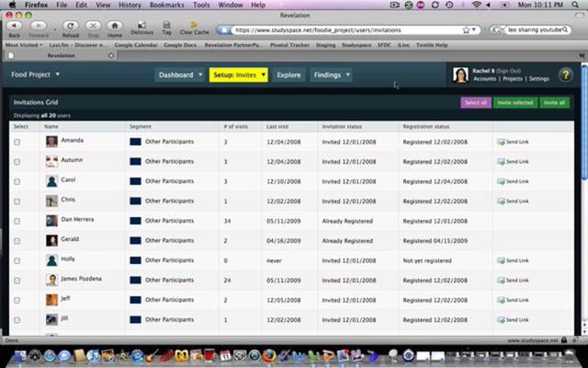The height and width of the screenshot is (368, 588).
Task: Select the checkbox for James Pozdena
Action: click(17, 281)
